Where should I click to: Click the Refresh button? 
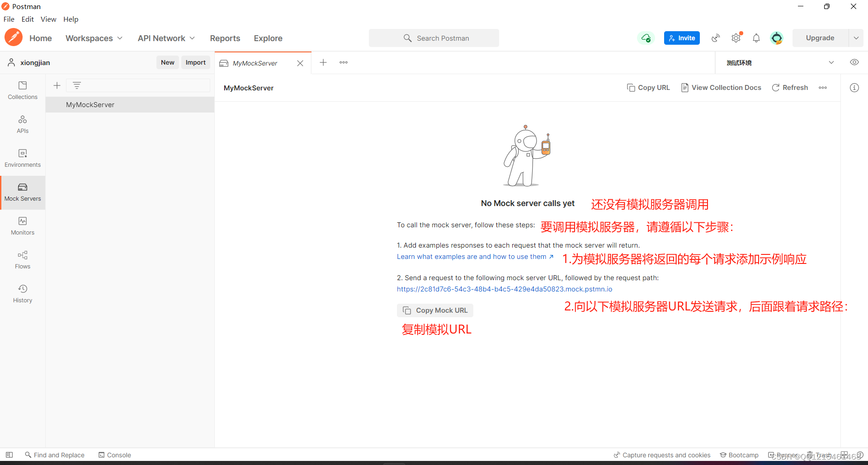point(790,88)
